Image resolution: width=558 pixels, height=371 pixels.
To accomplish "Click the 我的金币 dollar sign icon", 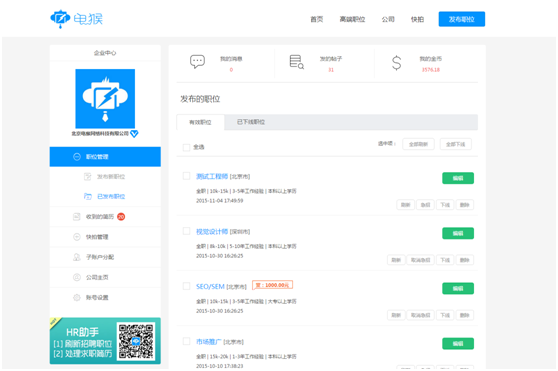I will 396,63.
